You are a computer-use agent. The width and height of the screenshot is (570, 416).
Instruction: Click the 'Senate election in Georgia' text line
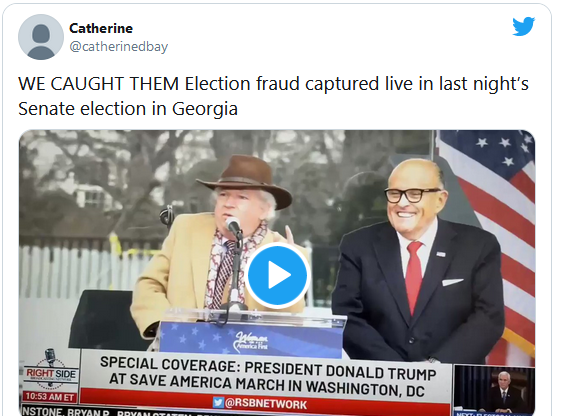coord(128,108)
